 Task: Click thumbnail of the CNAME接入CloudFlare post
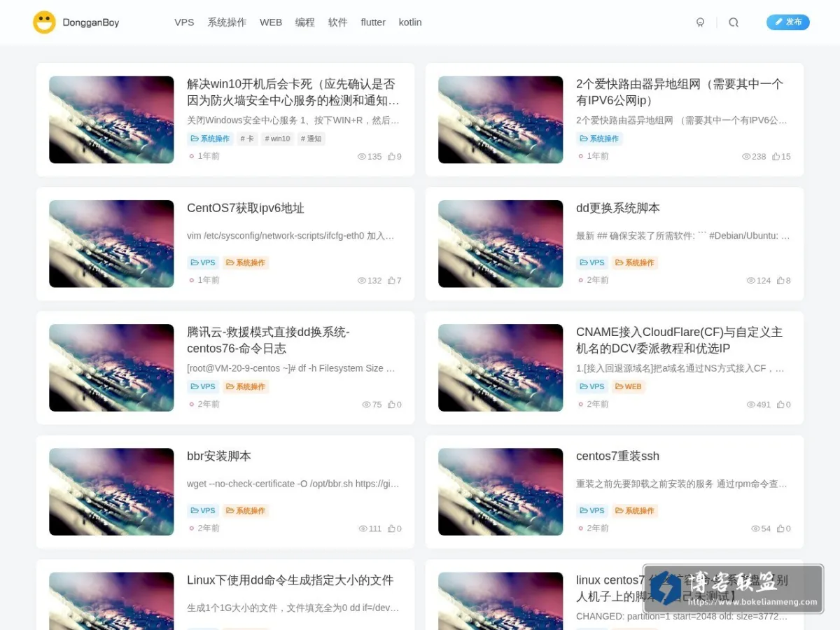(x=500, y=367)
